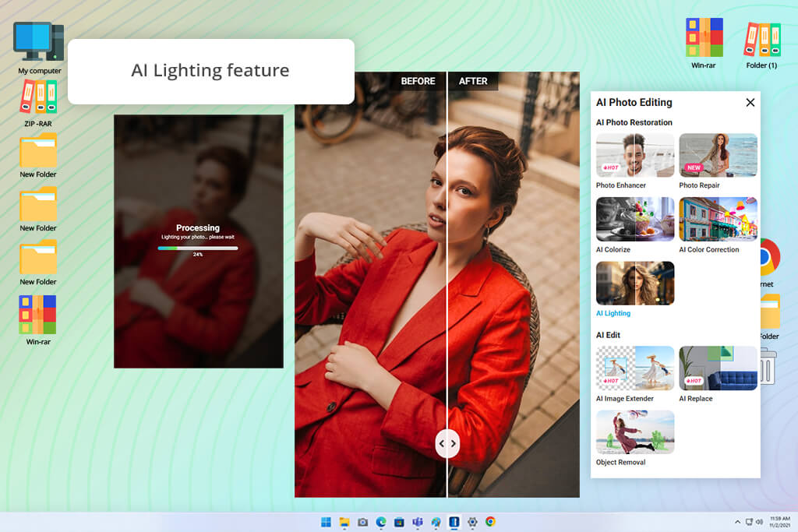Click the AI Photo Restoration section heading
Viewport: 798px width, 532px height.
tap(634, 122)
